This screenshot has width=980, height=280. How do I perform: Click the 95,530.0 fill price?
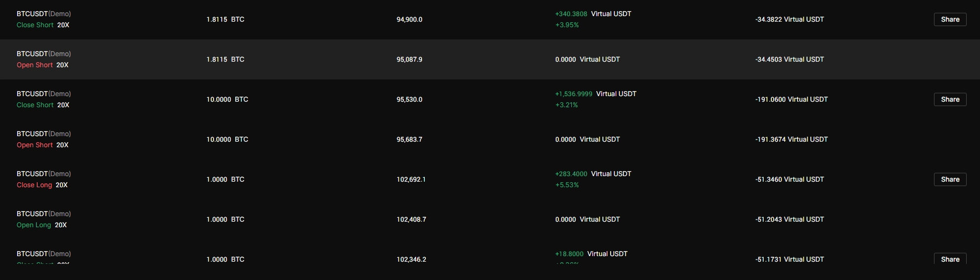click(409, 99)
